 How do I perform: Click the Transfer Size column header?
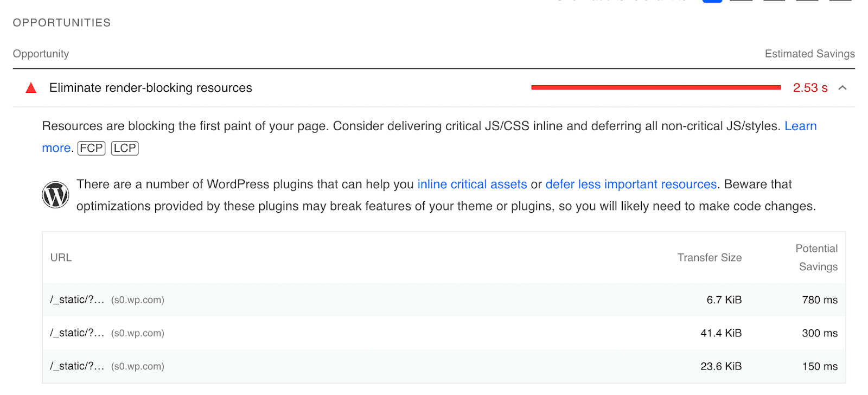click(x=709, y=258)
